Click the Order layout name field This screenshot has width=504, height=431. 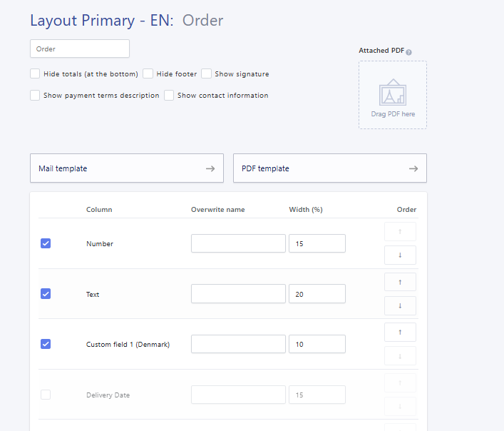80,49
